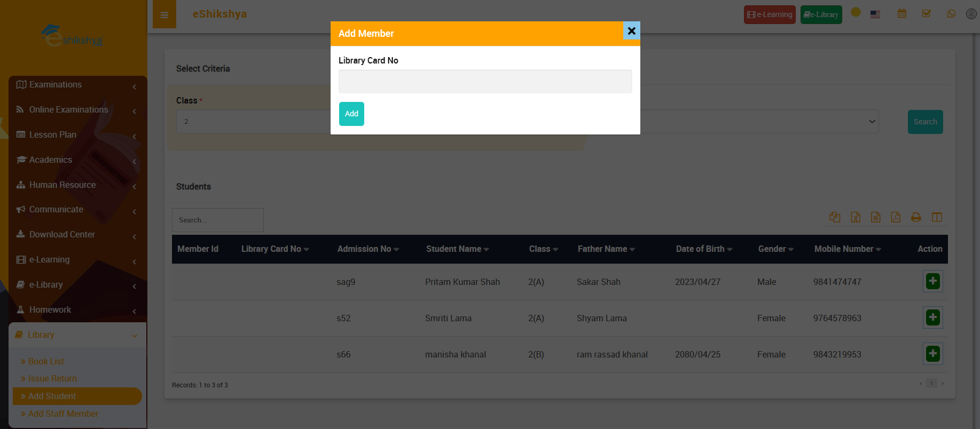Screen dimensions: 980x429
Task: Click the US flag language icon
Action: pyautogui.click(x=875, y=14)
